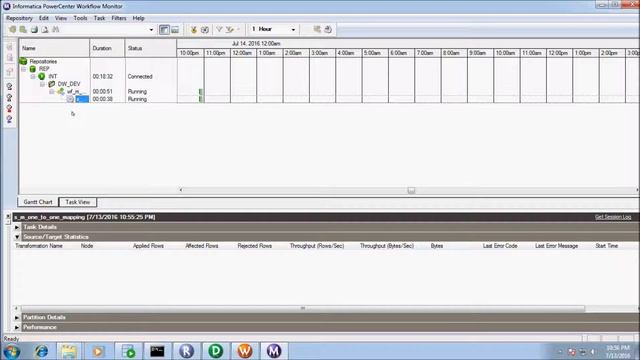Viewport: 640px width, 360px height.
Task: Open the View menu
Action: [x=61, y=18]
